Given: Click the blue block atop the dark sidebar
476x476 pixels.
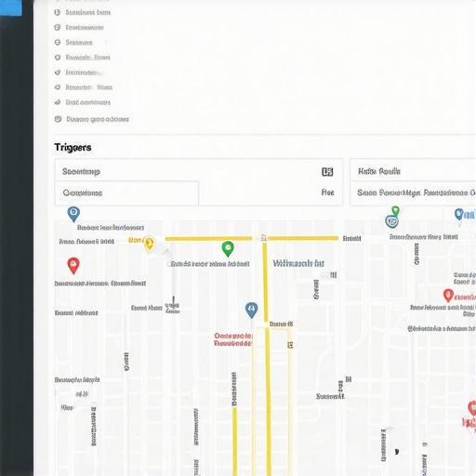Looking at the screenshot, I should pyautogui.click(x=11, y=7).
